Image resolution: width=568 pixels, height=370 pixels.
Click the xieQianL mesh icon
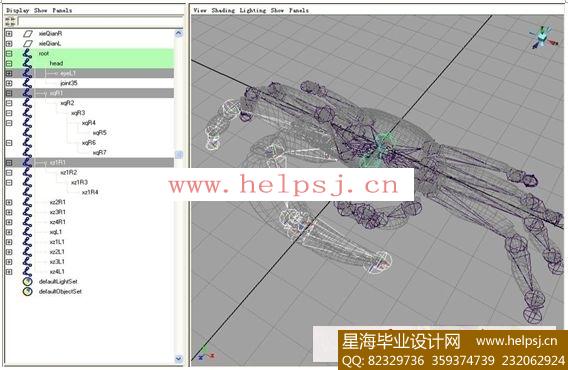point(28,43)
